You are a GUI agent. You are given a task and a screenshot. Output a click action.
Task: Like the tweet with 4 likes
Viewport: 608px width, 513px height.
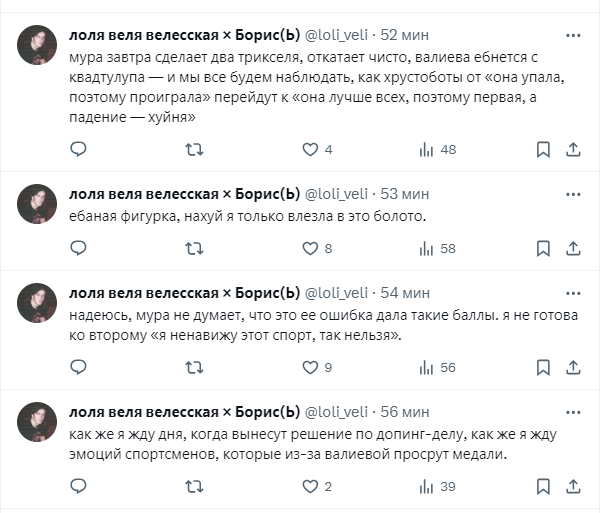[310, 149]
